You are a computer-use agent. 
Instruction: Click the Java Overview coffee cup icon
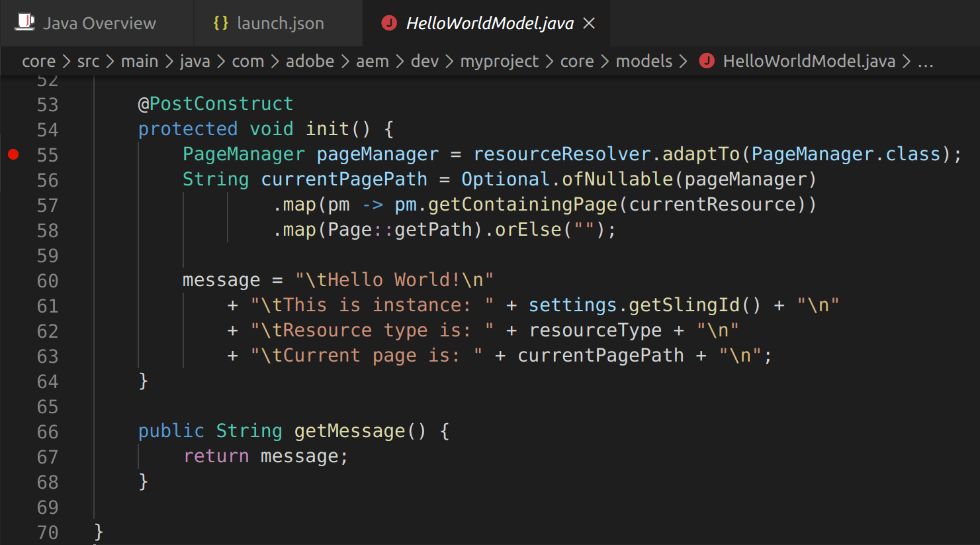click(x=25, y=23)
